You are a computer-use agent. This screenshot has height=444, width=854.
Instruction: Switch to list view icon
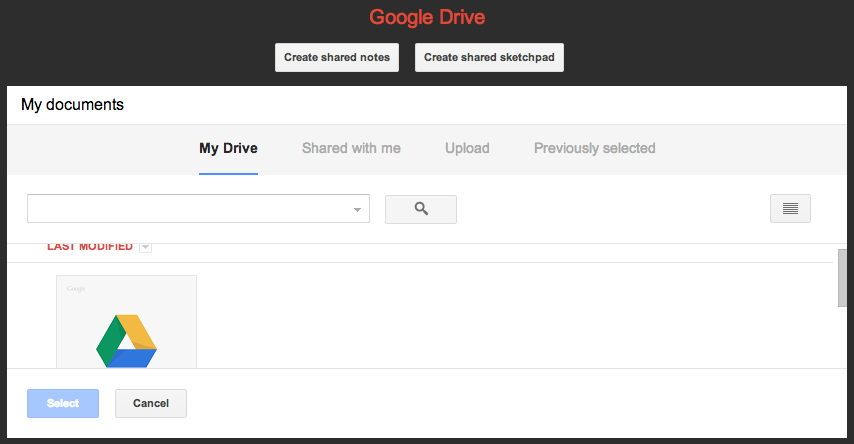coord(790,209)
